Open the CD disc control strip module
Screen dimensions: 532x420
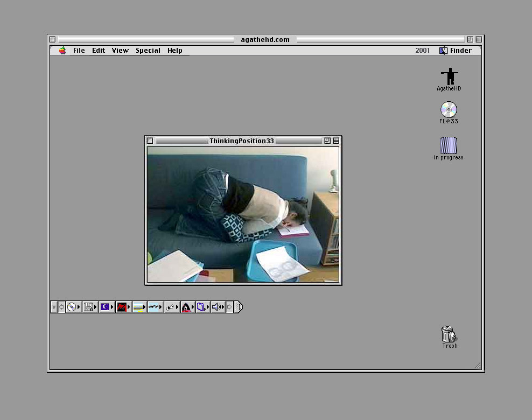(74, 307)
